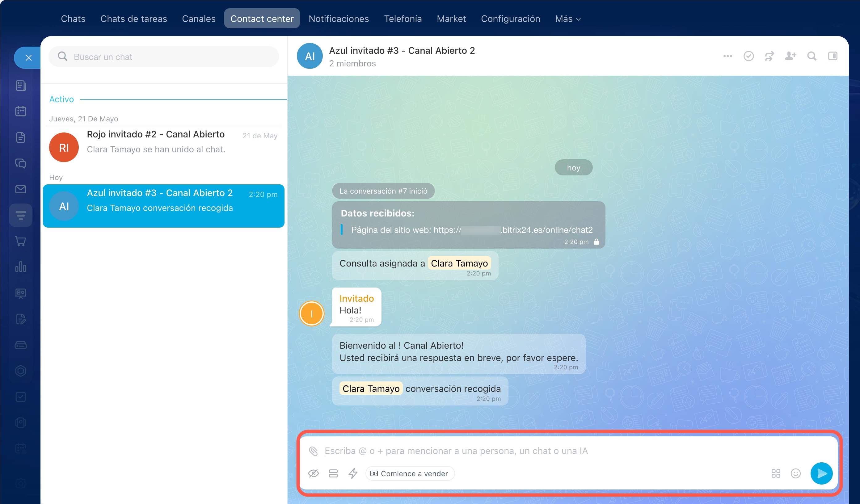This screenshot has height=504, width=860.
Task: Open the Chats de tareas tab
Action: pyautogui.click(x=133, y=19)
